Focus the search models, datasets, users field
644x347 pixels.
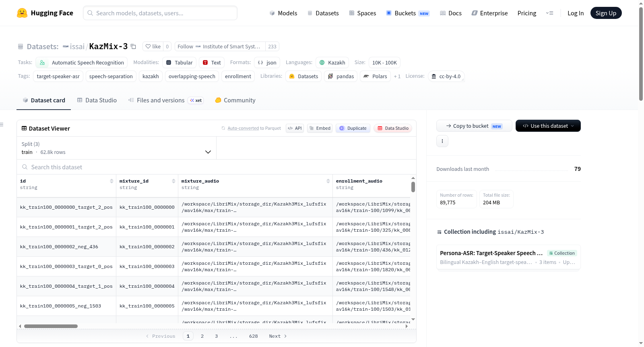coord(160,13)
